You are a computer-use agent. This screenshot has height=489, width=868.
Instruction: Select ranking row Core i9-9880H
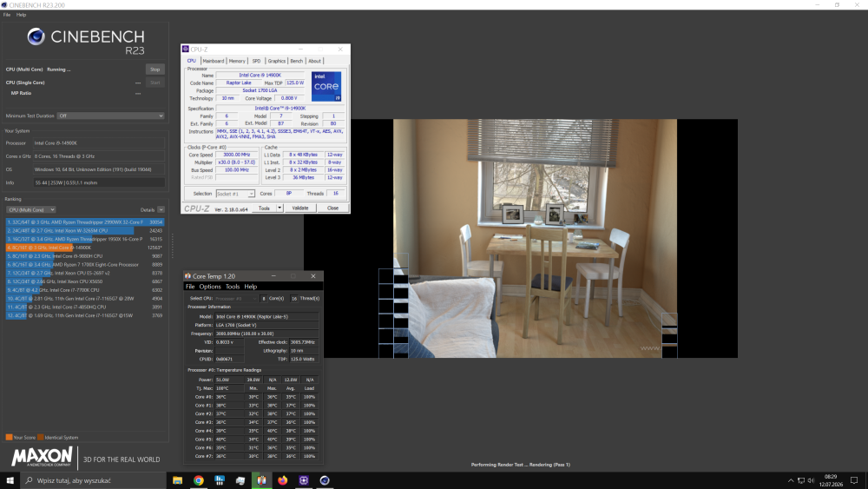point(85,256)
